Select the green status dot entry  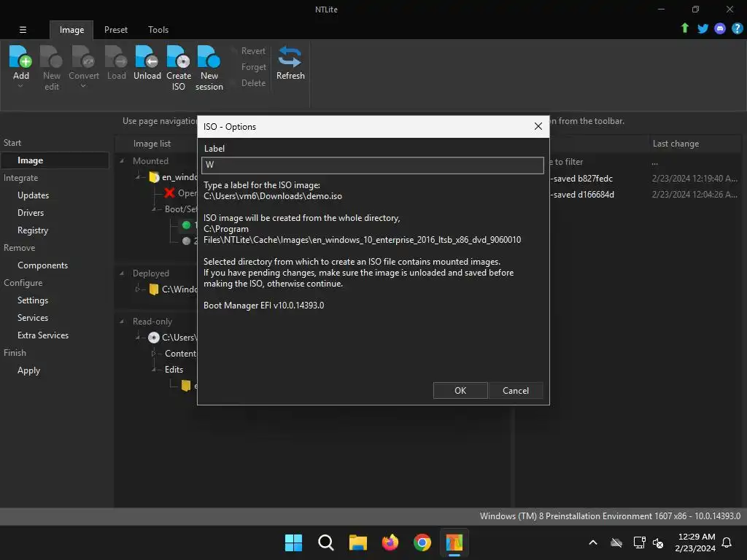(x=186, y=225)
